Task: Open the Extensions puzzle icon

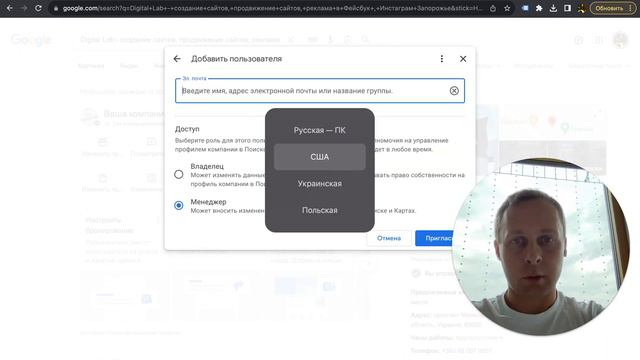Action: 539,8
